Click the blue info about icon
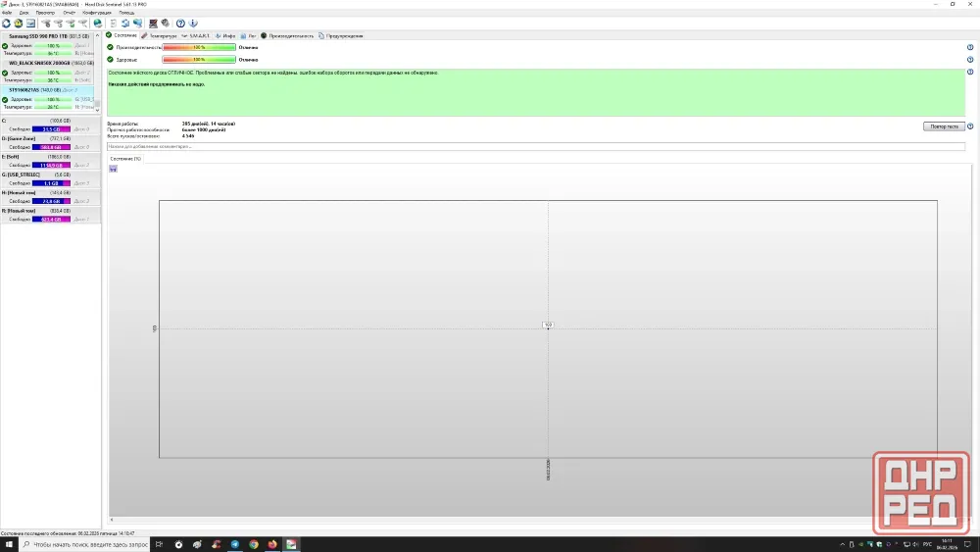Image resolution: width=980 pixels, height=552 pixels. tap(193, 24)
